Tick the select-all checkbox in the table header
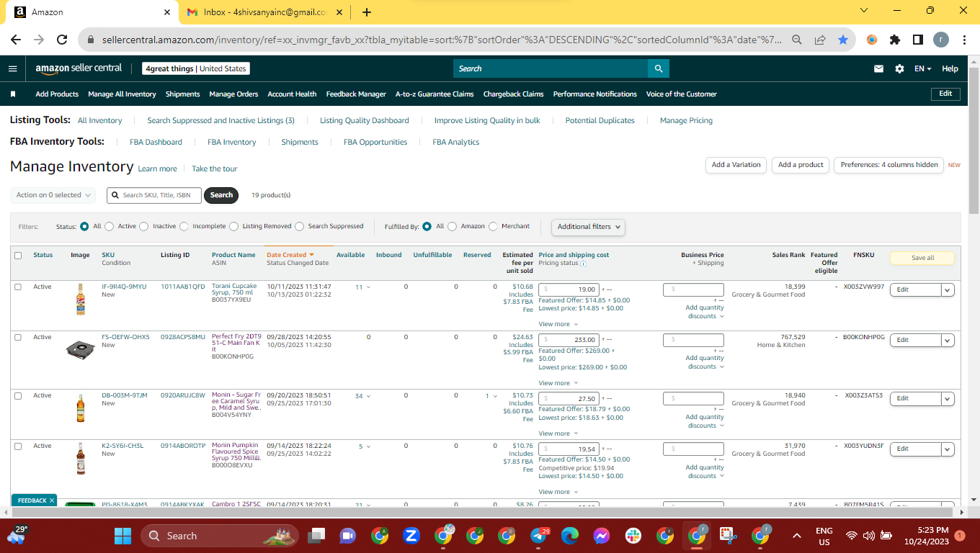The image size is (980, 553). pyautogui.click(x=18, y=256)
